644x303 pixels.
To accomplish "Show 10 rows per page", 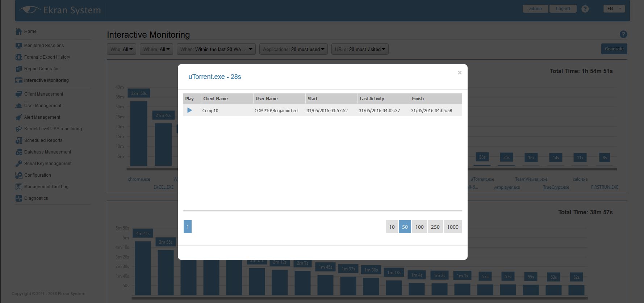I will 392,227.
